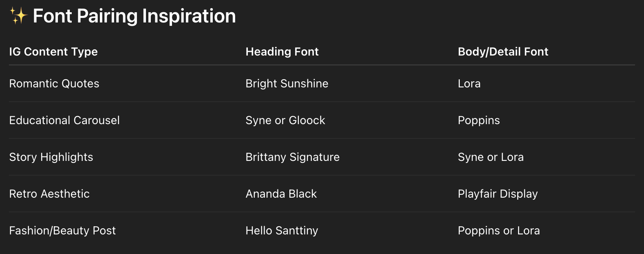Select the Story Highlights cell
Viewport: 644px width, 254px height.
[x=51, y=157]
